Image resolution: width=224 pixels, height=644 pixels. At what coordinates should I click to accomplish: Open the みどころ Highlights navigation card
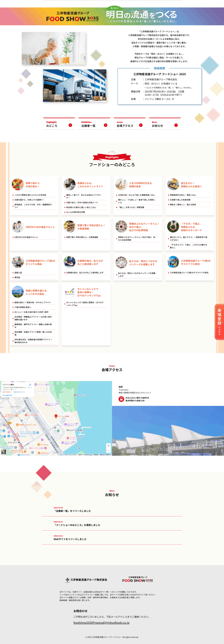(x=59, y=124)
